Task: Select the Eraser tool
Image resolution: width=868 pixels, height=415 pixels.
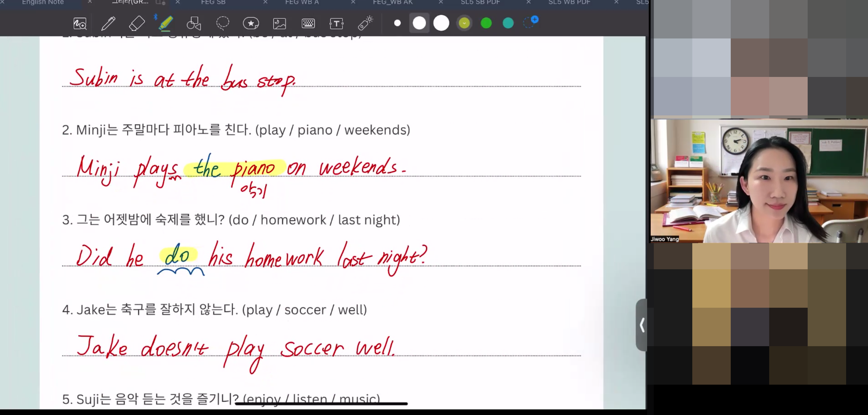Action: [137, 24]
